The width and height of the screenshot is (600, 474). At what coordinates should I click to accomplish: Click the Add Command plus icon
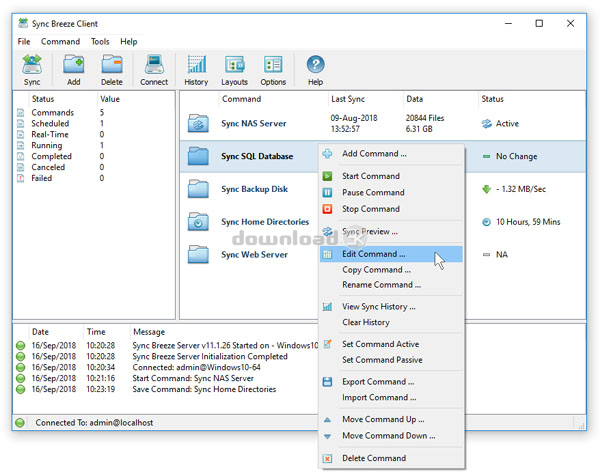pyautogui.click(x=327, y=154)
